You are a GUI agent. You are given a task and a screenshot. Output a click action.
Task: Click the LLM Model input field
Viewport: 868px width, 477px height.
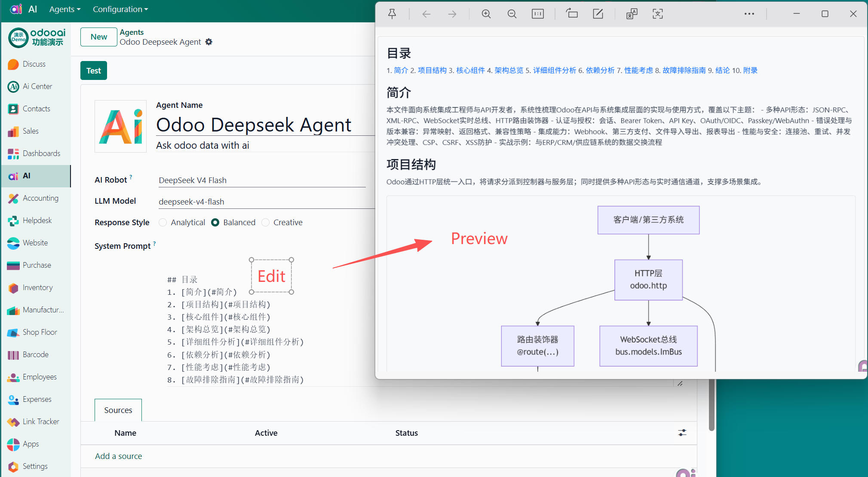267,202
